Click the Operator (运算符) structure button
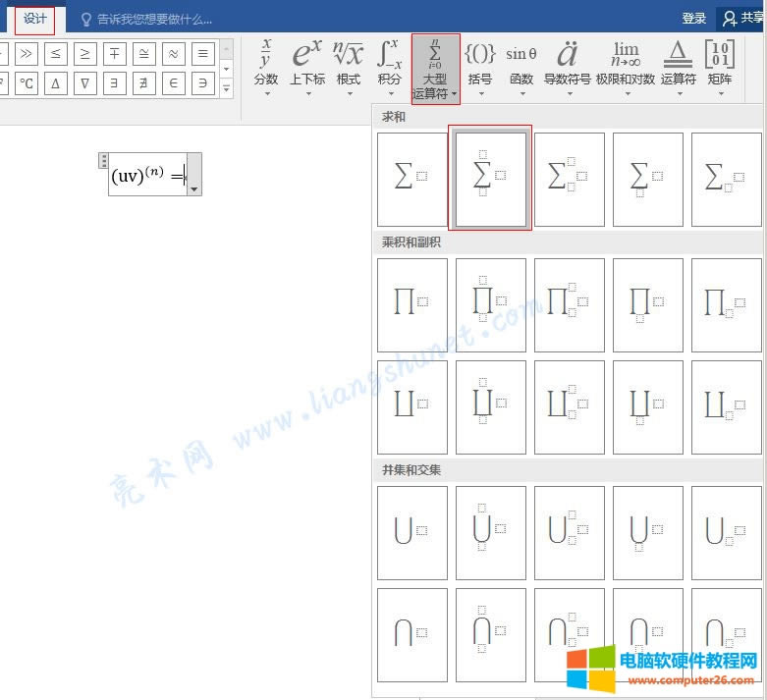The image size is (767, 700). (x=678, y=65)
